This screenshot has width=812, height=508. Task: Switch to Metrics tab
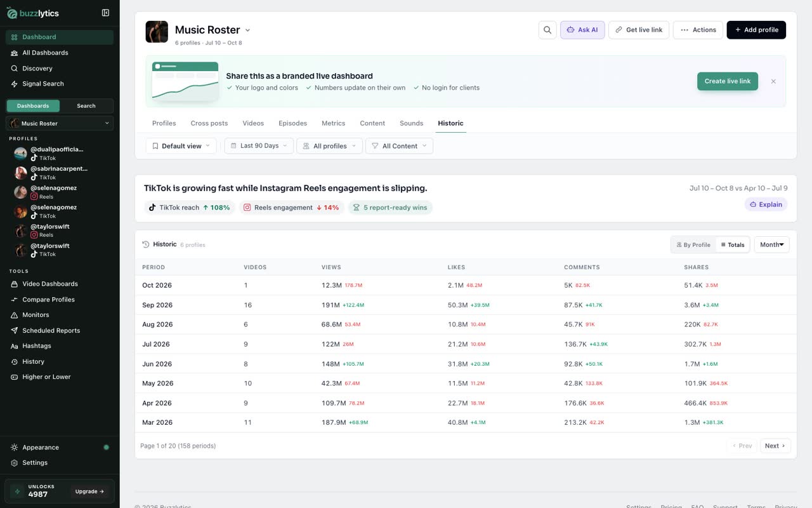click(x=333, y=123)
